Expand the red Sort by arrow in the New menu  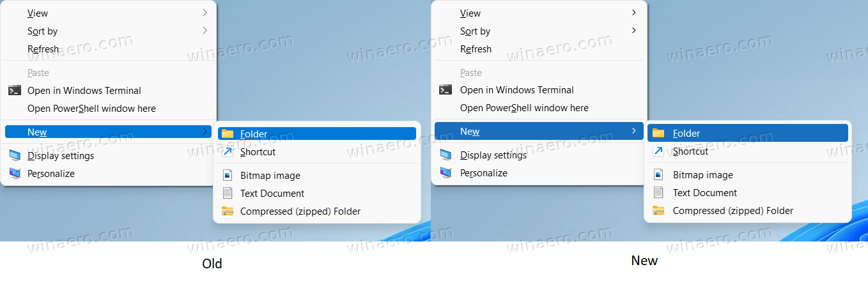[x=633, y=31]
